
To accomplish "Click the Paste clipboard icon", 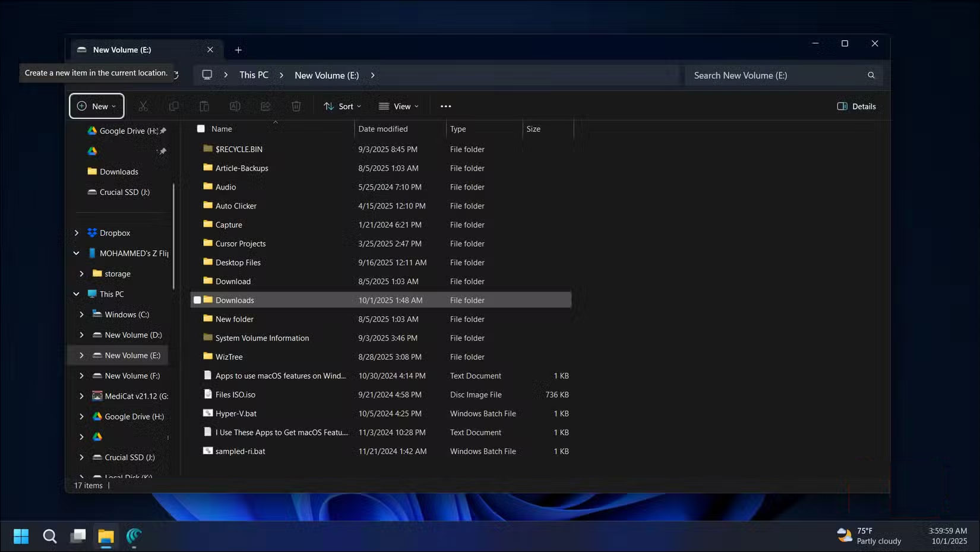I will (204, 106).
